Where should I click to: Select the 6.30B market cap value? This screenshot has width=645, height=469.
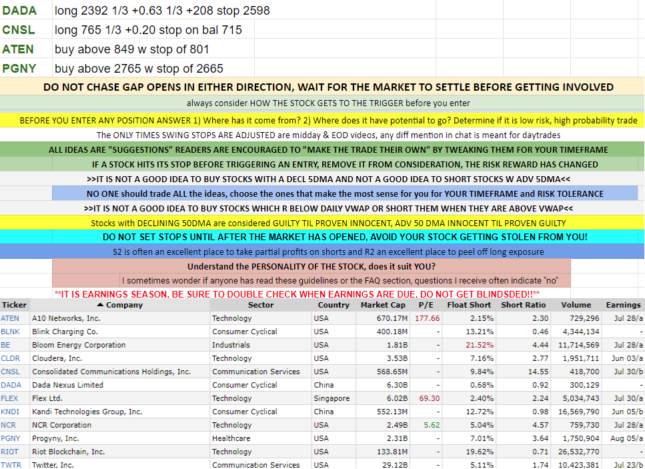397,385
